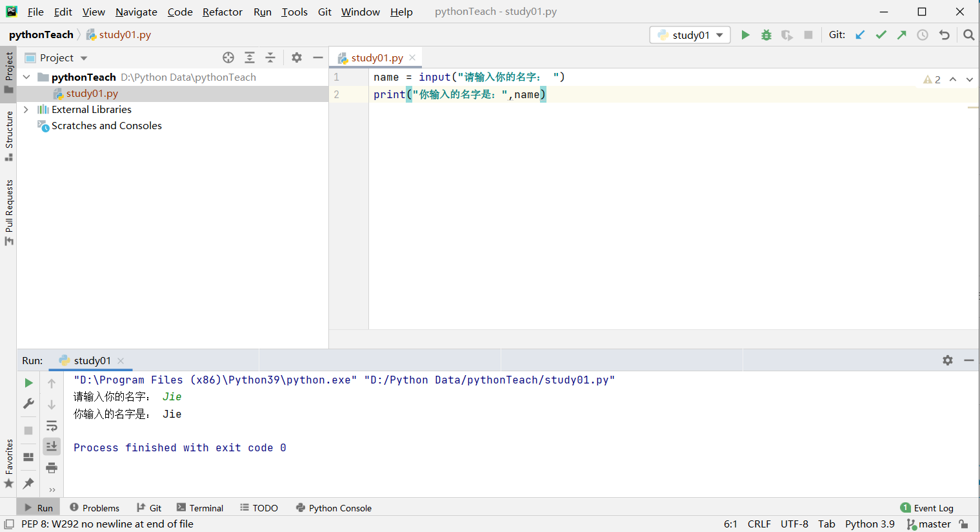Select Scratches and Consoles tree item

[x=106, y=126]
